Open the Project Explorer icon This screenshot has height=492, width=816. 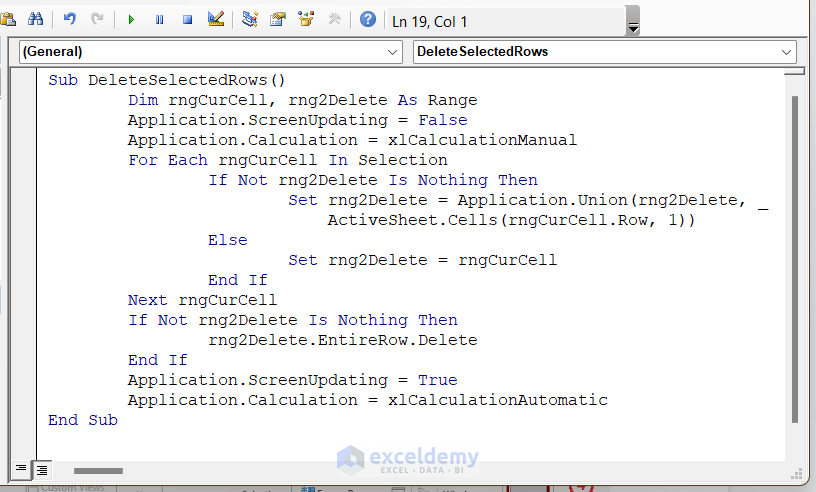coord(250,20)
